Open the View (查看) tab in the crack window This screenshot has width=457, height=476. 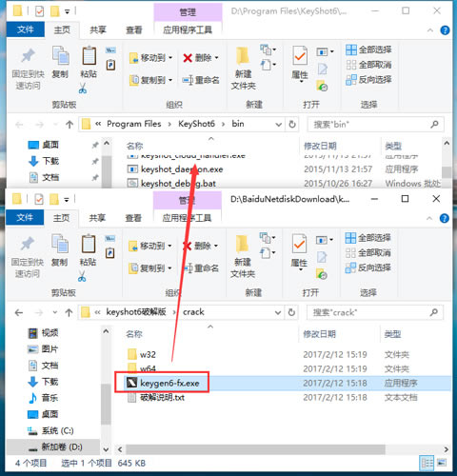[133, 218]
